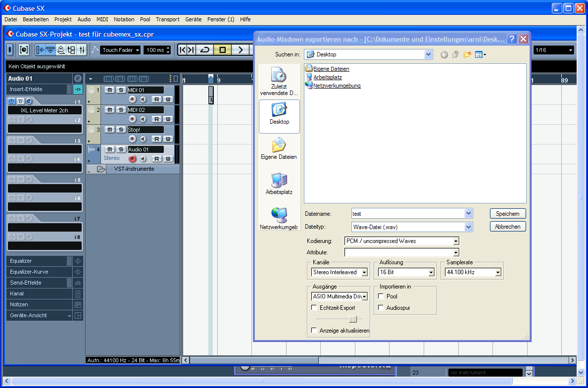Toggle insert slot i1 power button
Screen dimensions: 588x388
[x=11, y=101]
